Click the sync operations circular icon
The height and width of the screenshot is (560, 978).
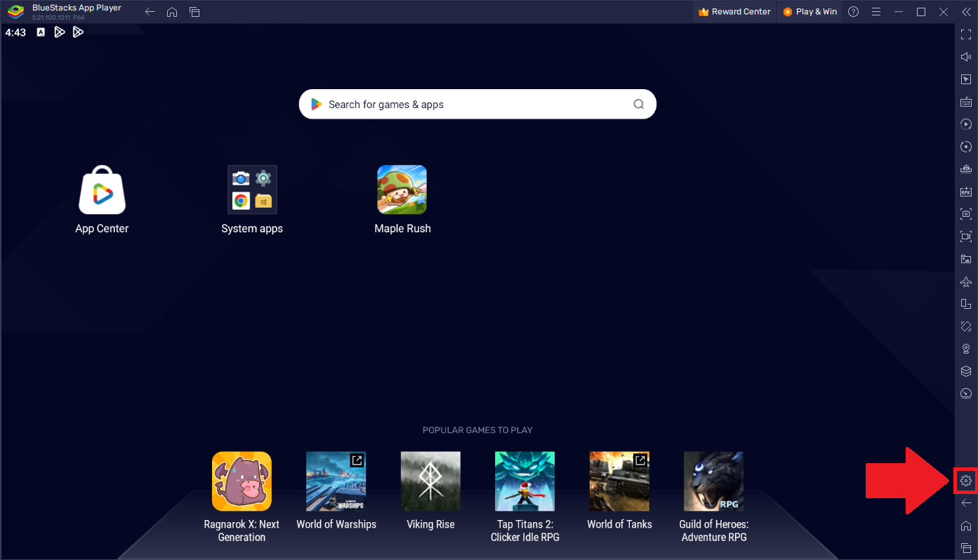966,147
